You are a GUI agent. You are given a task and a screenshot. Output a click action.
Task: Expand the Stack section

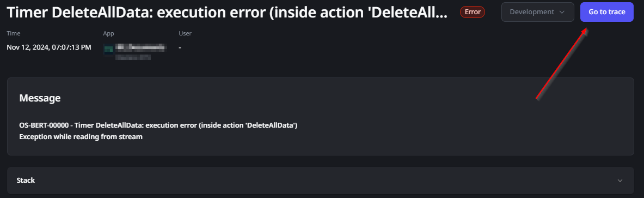[x=320, y=181]
